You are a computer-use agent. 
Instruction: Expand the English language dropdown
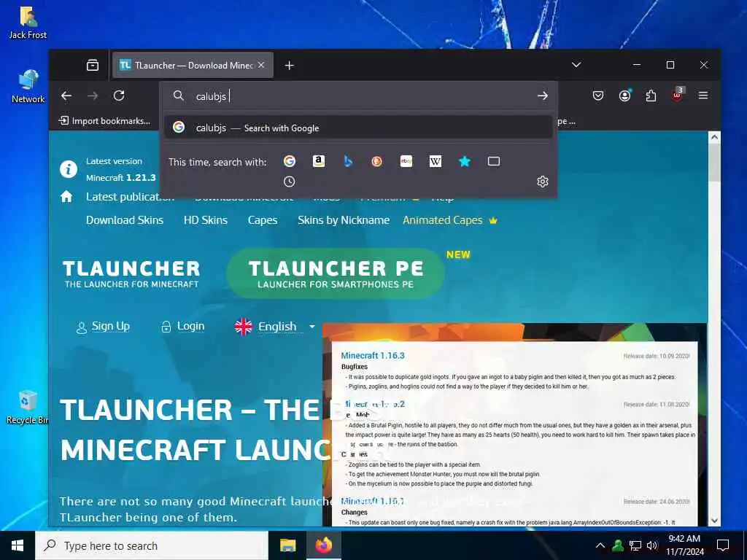point(275,327)
